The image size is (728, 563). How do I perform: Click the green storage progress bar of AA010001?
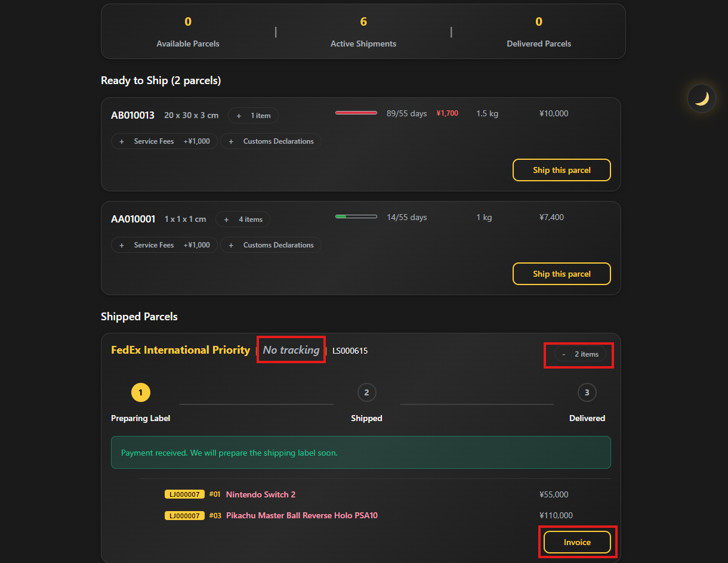(356, 216)
